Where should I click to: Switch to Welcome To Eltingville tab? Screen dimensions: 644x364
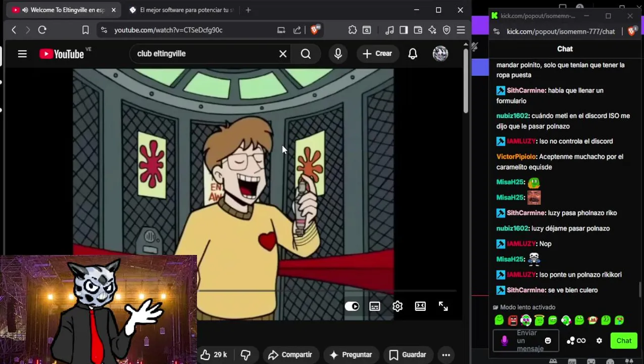pos(63,10)
